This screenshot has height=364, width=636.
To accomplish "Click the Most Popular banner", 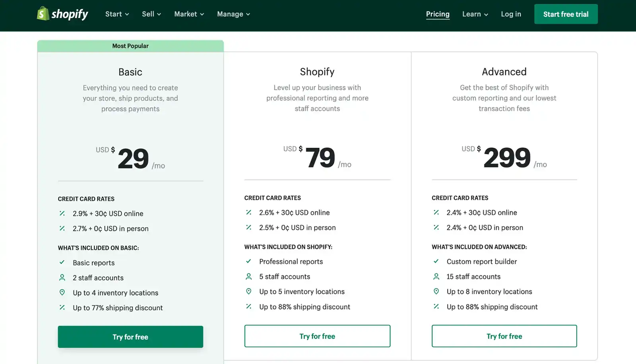I will (130, 46).
